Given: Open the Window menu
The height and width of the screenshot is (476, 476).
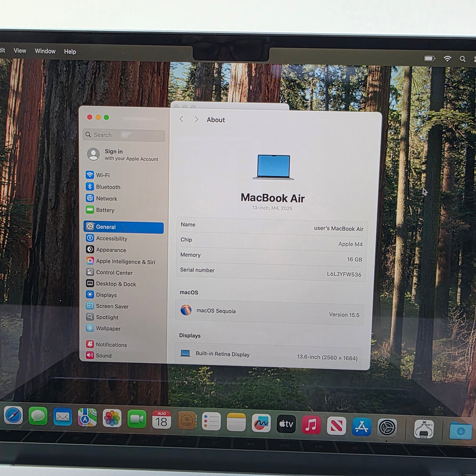Looking at the screenshot, I should click(45, 51).
